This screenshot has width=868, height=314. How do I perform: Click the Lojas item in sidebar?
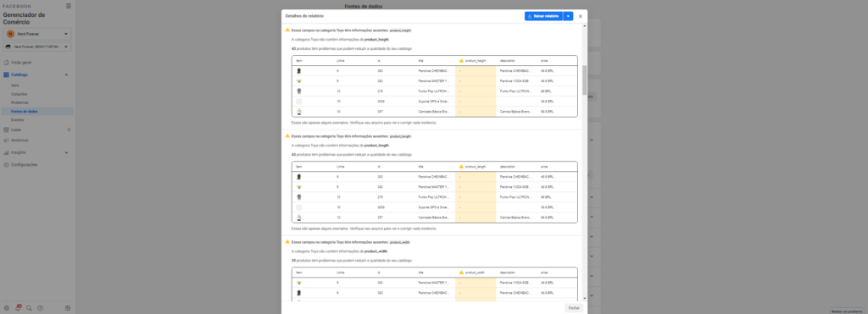[x=37, y=129]
